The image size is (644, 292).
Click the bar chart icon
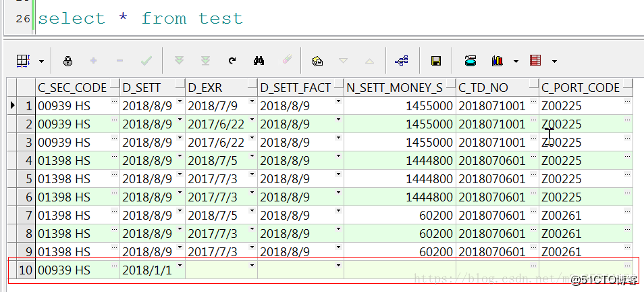pyautogui.click(x=497, y=61)
